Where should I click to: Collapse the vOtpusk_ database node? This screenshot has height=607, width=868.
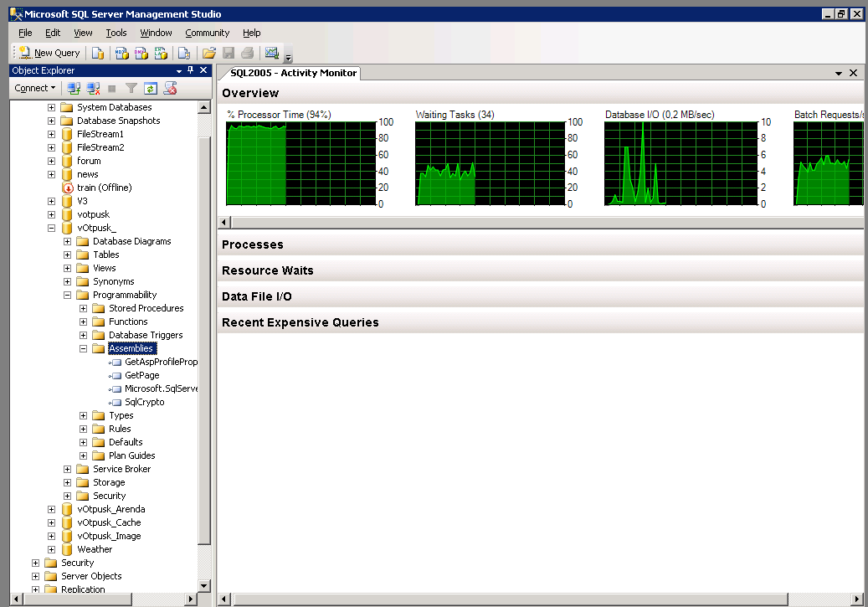click(51, 229)
